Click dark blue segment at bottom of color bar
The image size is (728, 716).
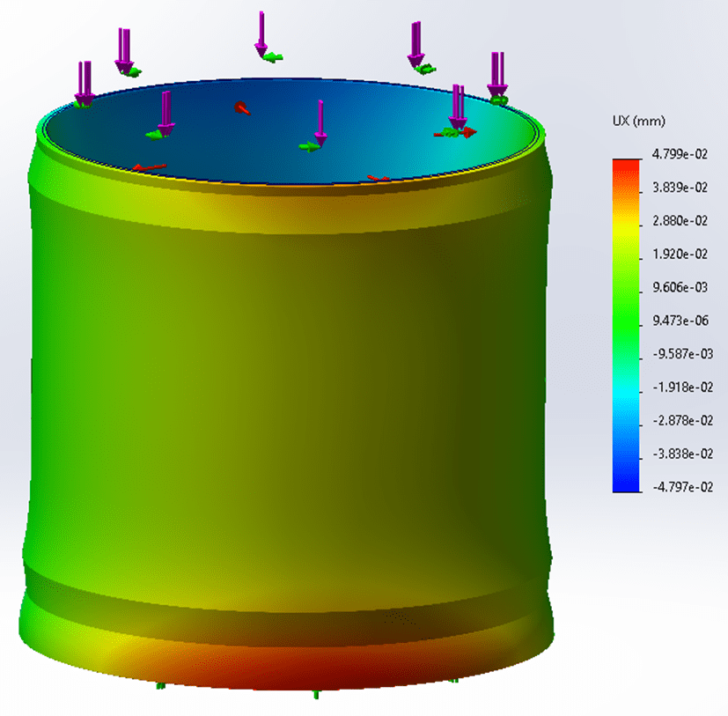pyautogui.click(x=627, y=480)
